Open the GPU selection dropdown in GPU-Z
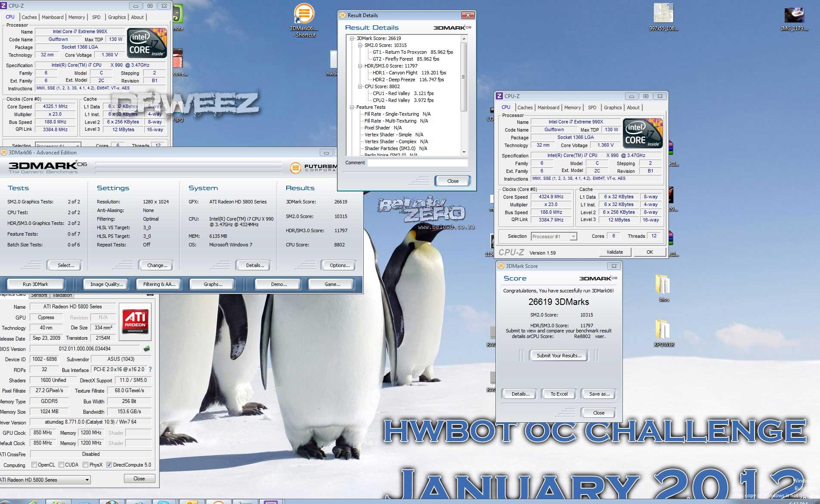The width and height of the screenshot is (820, 504). (x=45, y=479)
